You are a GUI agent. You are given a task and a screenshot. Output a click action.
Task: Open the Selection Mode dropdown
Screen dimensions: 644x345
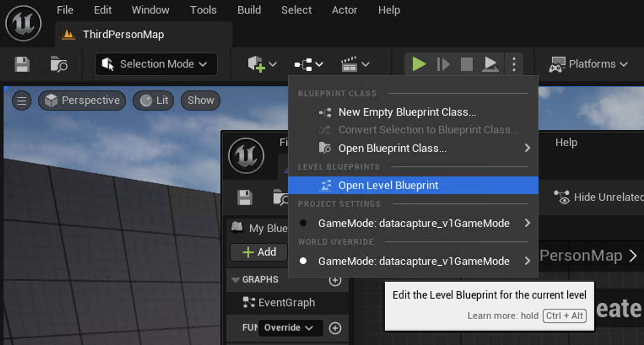(x=156, y=64)
